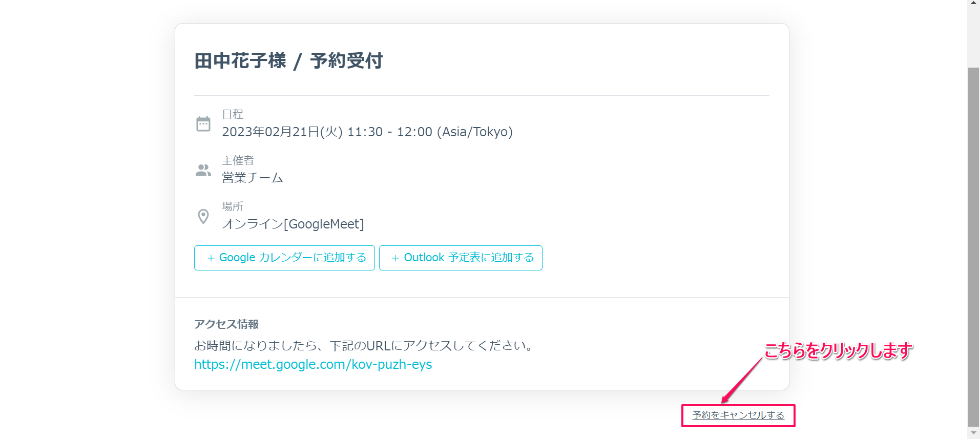The height and width of the screenshot is (439, 980).
Task: Add the booking to Outlook 予定表
Action: click(461, 258)
